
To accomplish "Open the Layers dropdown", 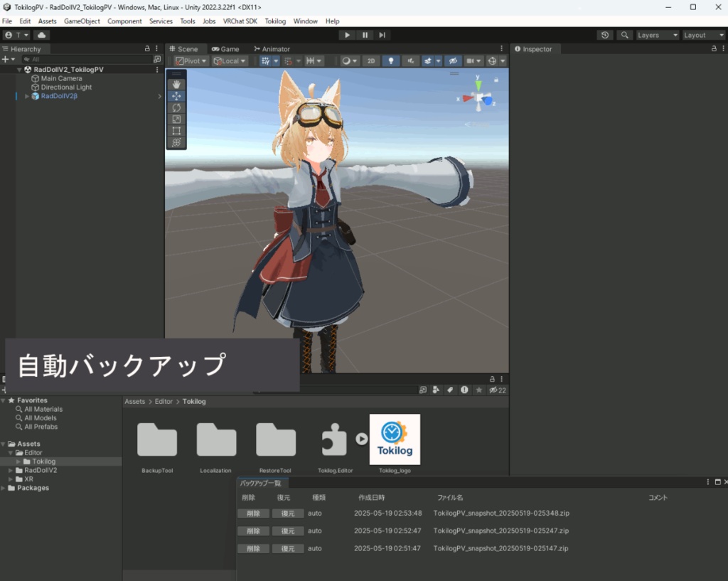I will click(655, 34).
